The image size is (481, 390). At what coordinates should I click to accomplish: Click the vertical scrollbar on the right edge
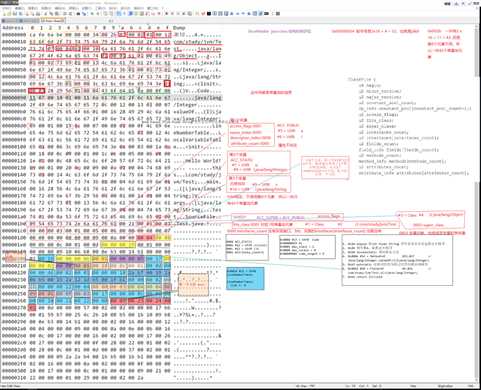coord(478,200)
